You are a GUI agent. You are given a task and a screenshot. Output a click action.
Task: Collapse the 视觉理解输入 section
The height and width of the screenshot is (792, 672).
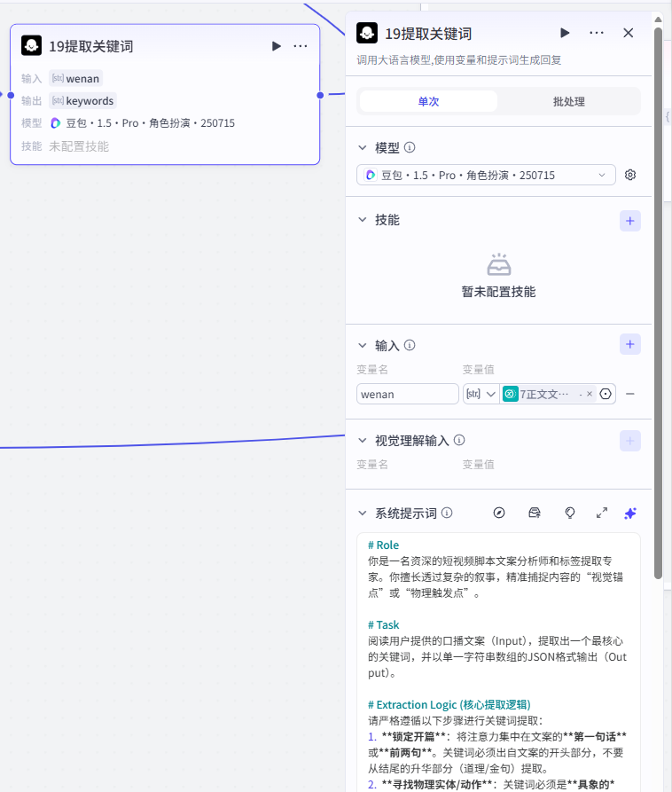point(362,441)
